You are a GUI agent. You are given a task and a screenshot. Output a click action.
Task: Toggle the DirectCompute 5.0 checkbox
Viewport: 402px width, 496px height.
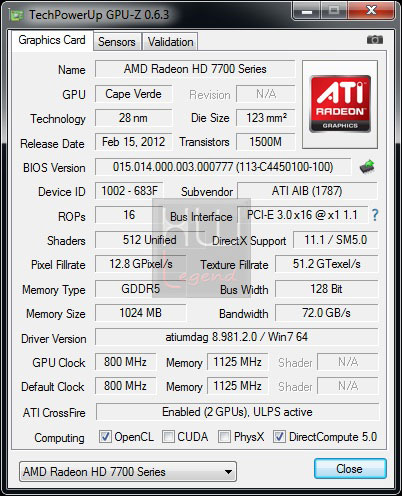click(x=279, y=437)
